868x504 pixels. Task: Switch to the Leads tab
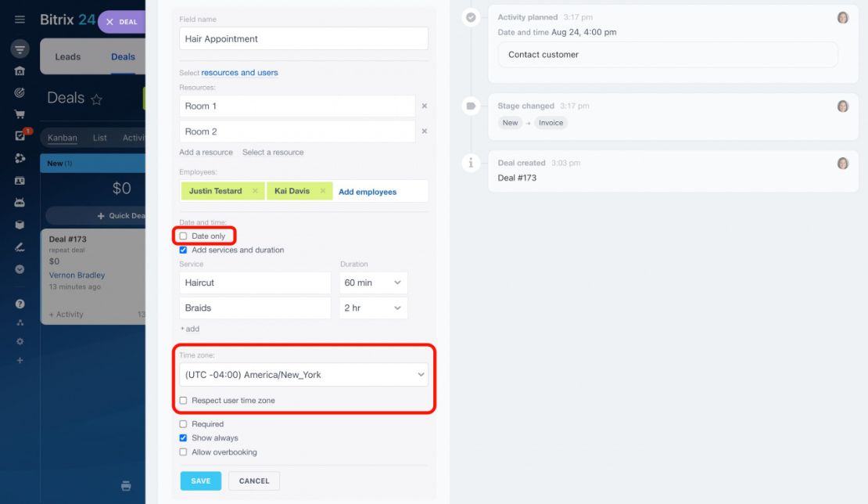67,56
